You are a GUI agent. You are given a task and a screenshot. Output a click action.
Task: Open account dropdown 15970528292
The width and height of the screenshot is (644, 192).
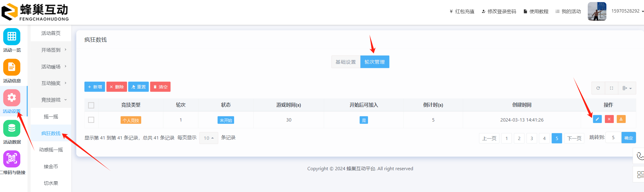627,11
